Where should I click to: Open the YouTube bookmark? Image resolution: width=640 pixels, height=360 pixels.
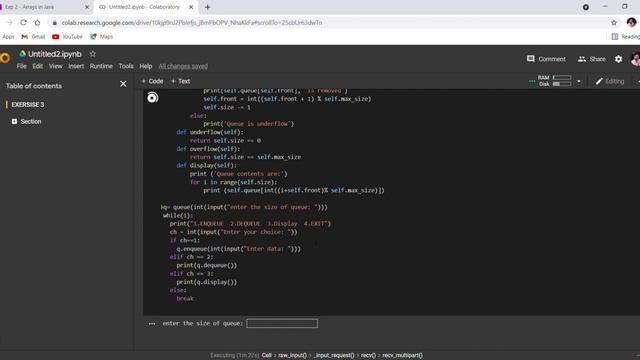coord(67,37)
